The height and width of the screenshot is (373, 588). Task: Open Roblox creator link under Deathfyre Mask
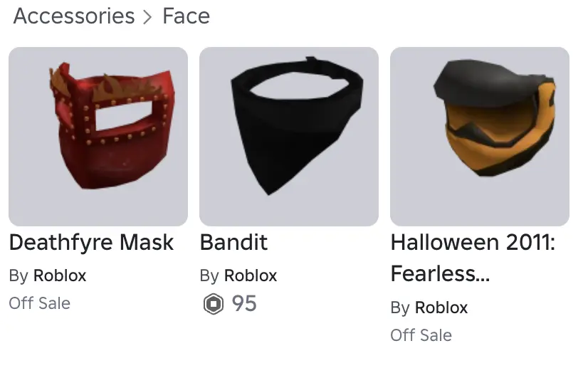pos(60,275)
